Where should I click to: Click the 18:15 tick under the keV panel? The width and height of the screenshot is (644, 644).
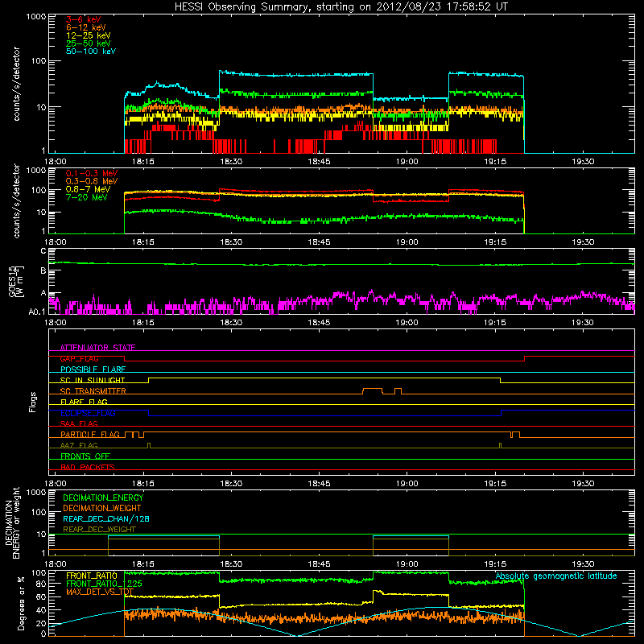tap(143, 162)
